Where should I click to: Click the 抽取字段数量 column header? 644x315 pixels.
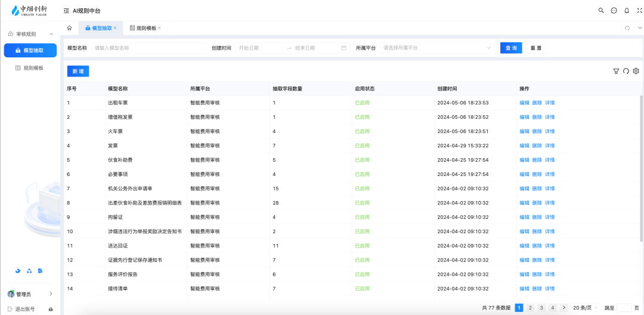pyautogui.click(x=287, y=89)
